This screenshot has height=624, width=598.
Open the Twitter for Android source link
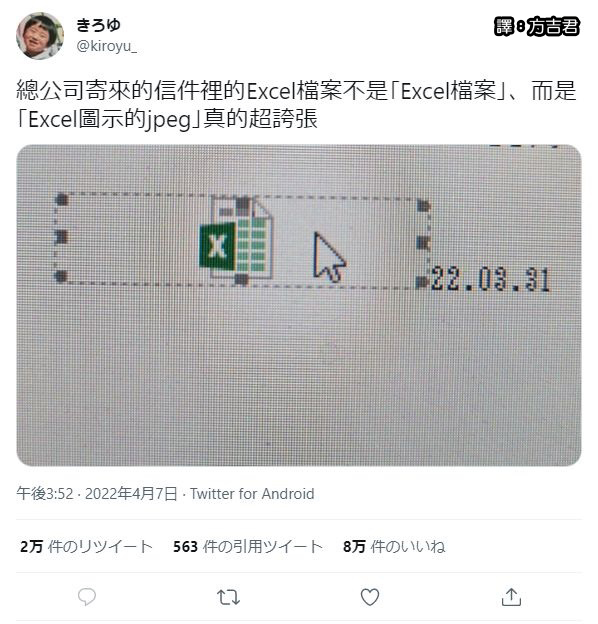[252, 494]
